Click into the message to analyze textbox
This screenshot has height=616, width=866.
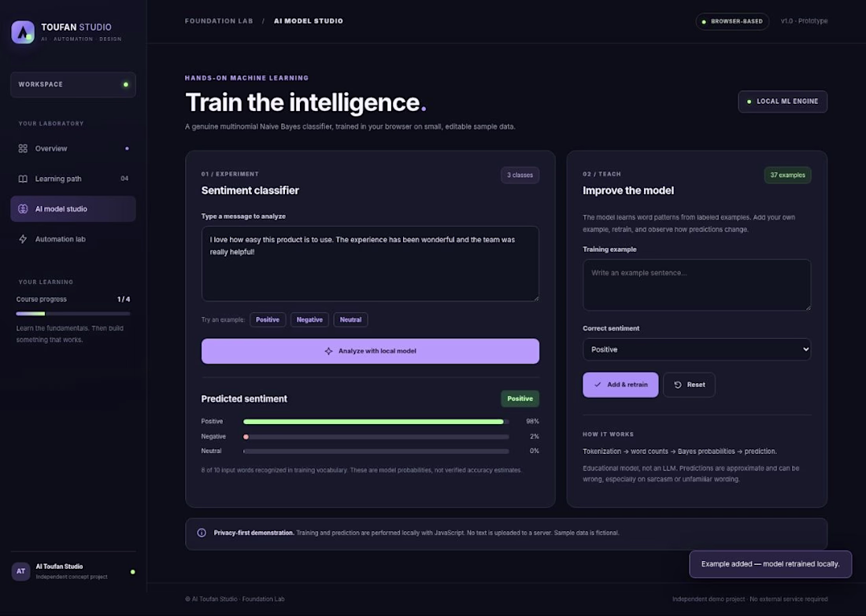click(x=370, y=264)
